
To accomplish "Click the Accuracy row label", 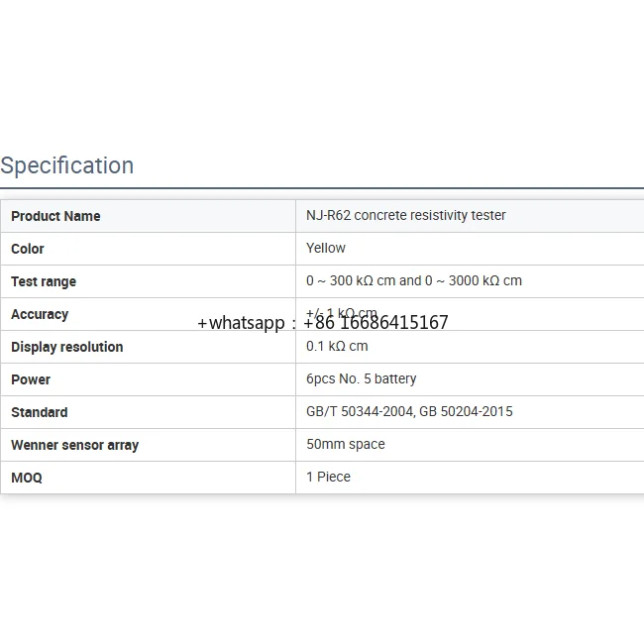I will click(x=40, y=314).
